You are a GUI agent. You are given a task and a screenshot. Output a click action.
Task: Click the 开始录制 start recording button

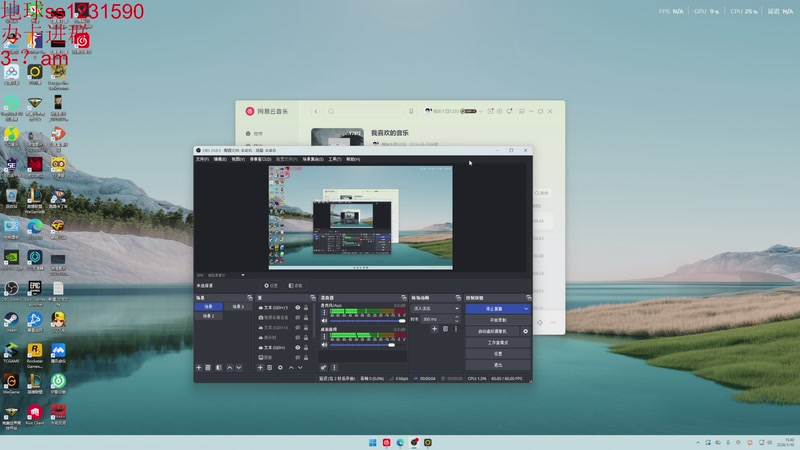tap(497, 320)
